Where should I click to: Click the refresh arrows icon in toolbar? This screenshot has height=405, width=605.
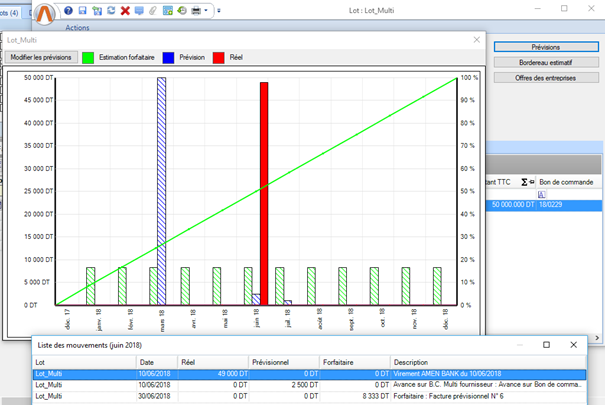click(x=110, y=11)
